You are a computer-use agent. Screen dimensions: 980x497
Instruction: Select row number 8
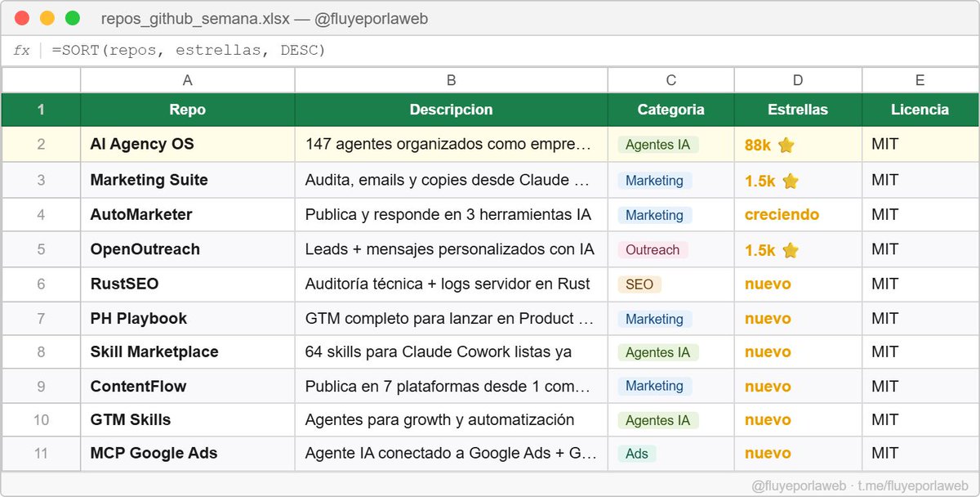(x=41, y=352)
